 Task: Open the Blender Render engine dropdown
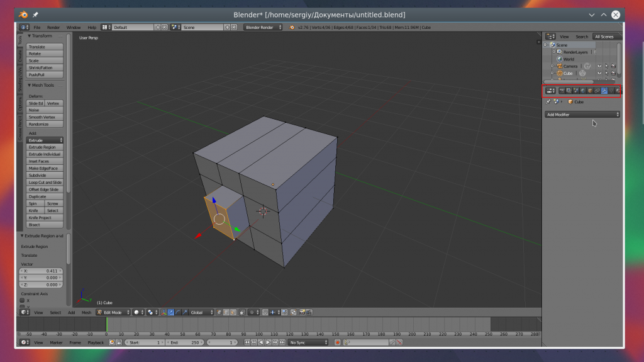click(x=264, y=28)
